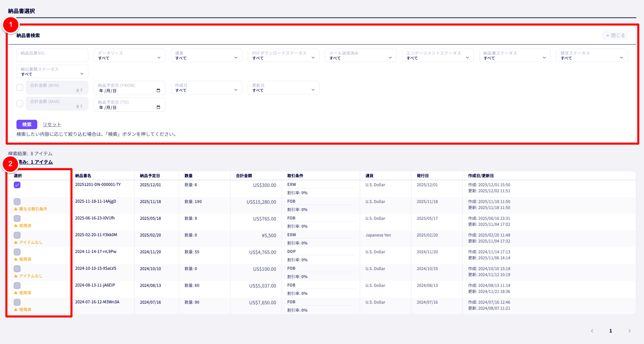Enable the 合計金額 (MIN) filter checkbox
This screenshot has width=644, height=344.
(20, 88)
